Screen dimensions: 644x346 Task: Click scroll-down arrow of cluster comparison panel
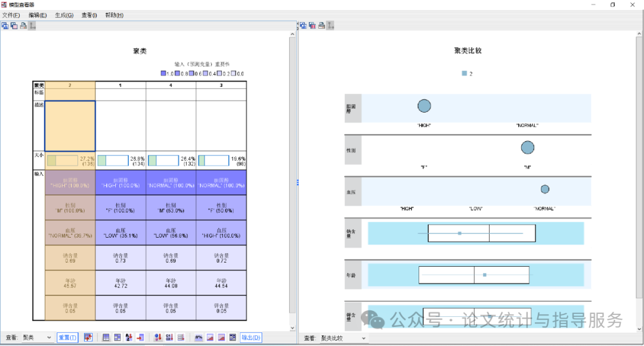coord(639,329)
